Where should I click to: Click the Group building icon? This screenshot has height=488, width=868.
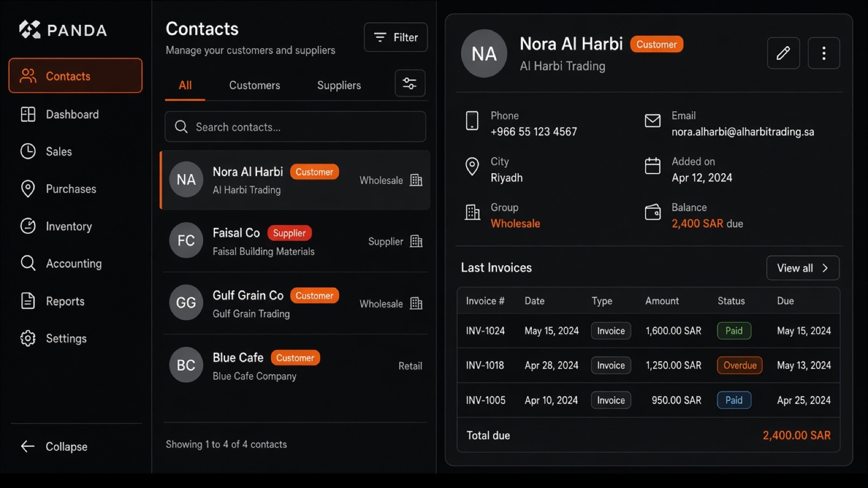pyautogui.click(x=472, y=212)
